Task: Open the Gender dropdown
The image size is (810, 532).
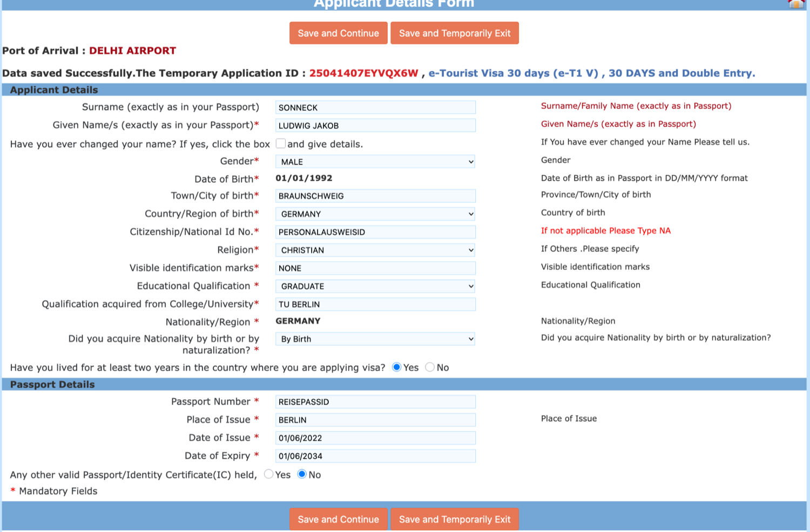Action: 375,161
